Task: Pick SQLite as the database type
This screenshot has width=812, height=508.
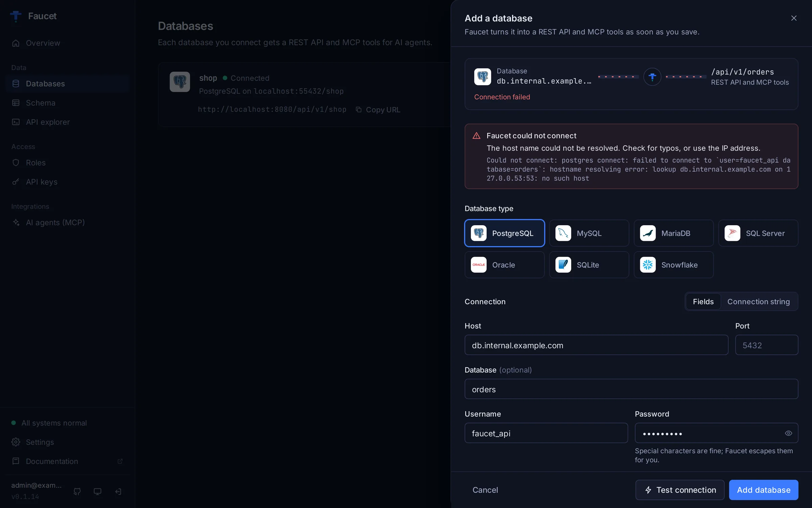Action: [x=589, y=265]
